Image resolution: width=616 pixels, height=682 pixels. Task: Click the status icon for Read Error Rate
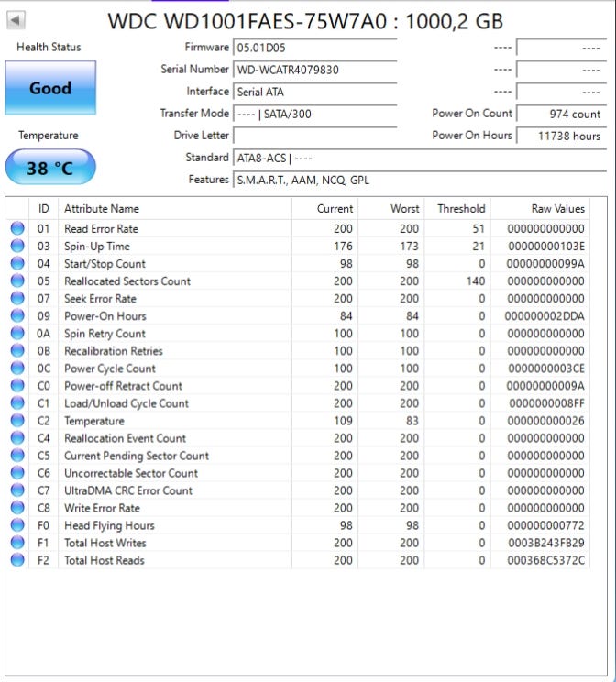pos(17,228)
